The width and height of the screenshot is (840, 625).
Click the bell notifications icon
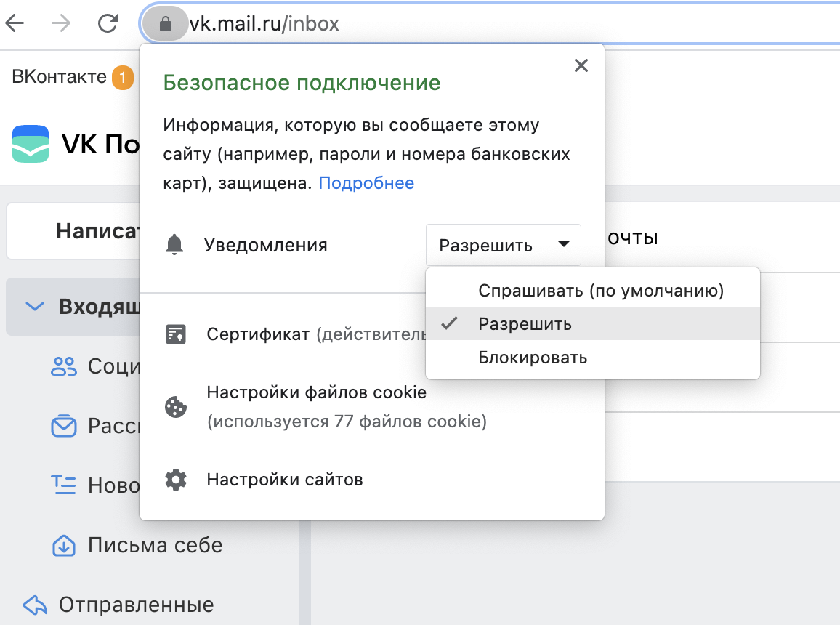point(174,245)
